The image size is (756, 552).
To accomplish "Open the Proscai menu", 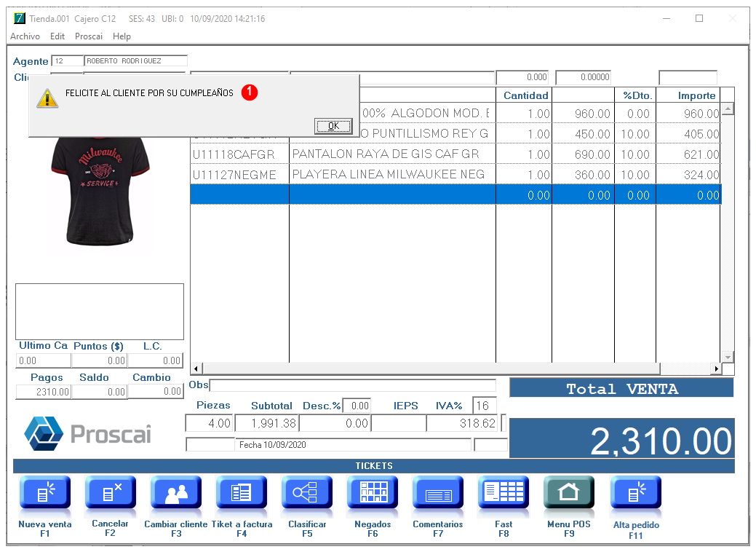I will coord(89,36).
